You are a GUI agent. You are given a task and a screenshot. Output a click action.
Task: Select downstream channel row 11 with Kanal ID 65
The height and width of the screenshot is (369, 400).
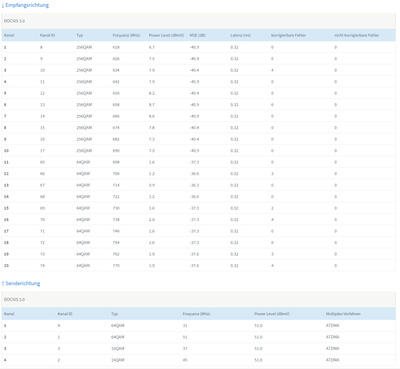coord(199,162)
